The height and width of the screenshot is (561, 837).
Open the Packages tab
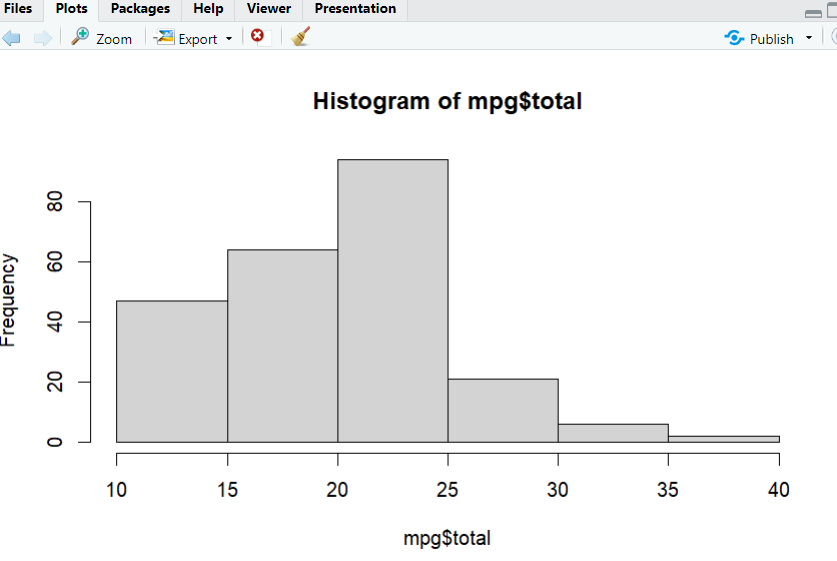point(140,9)
